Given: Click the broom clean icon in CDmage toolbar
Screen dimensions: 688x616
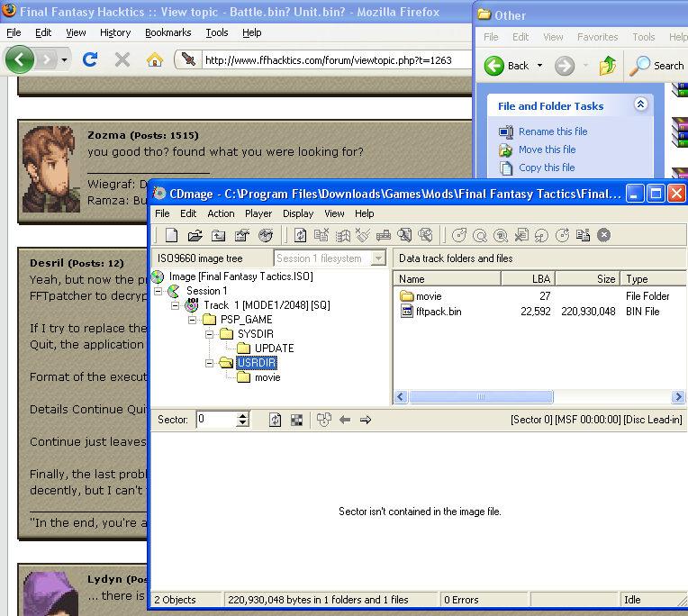Looking at the screenshot, I should click(362, 235).
